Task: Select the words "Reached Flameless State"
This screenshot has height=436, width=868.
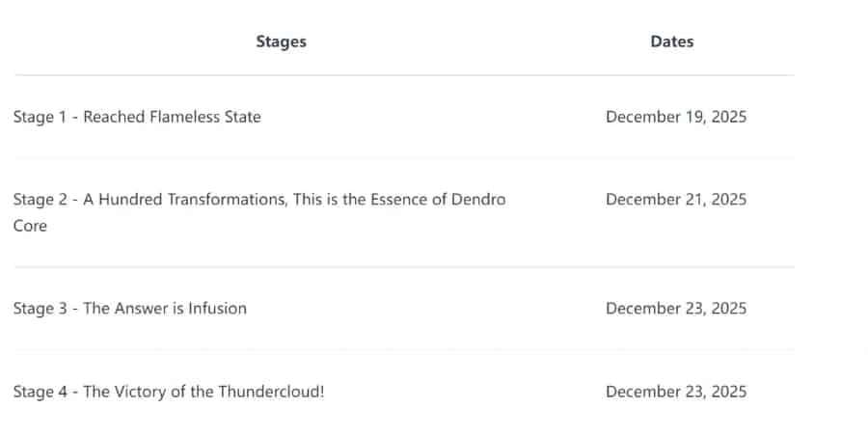Action: [172, 117]
